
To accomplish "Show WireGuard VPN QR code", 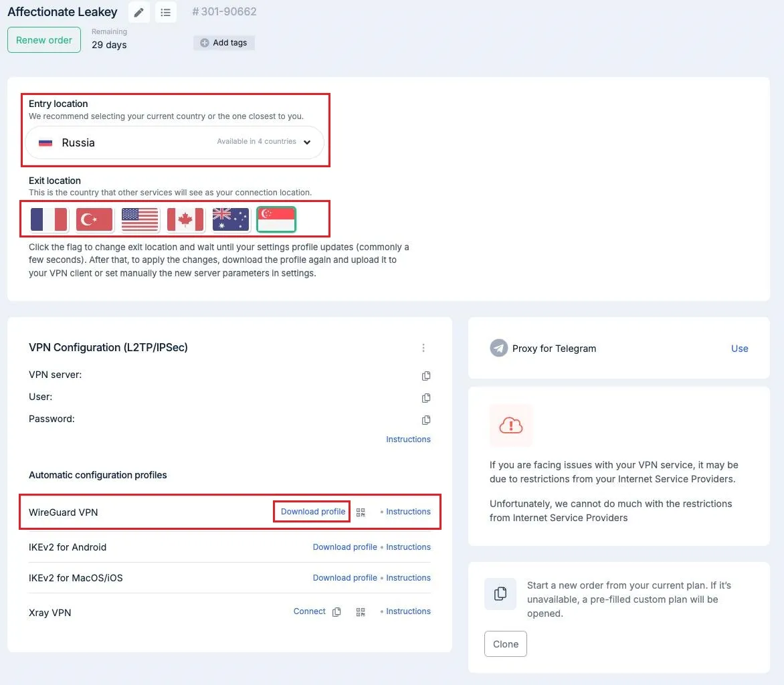I will 361,512.
